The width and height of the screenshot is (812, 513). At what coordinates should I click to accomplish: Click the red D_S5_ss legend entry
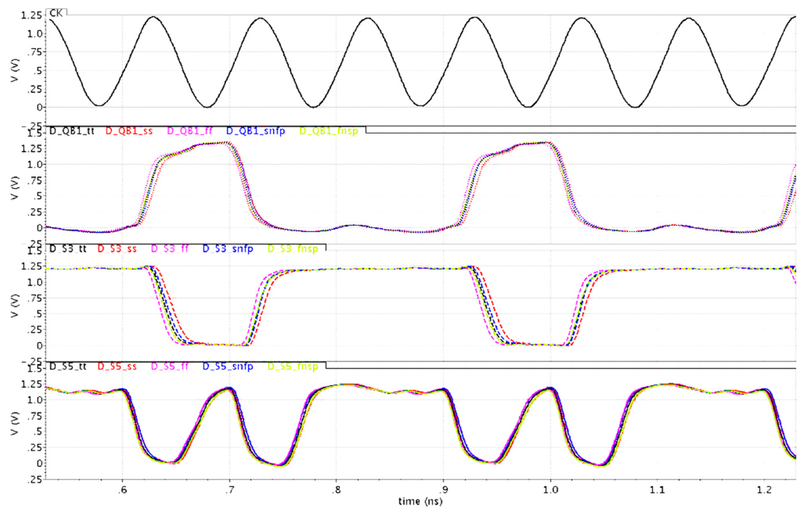click(117, 366)
